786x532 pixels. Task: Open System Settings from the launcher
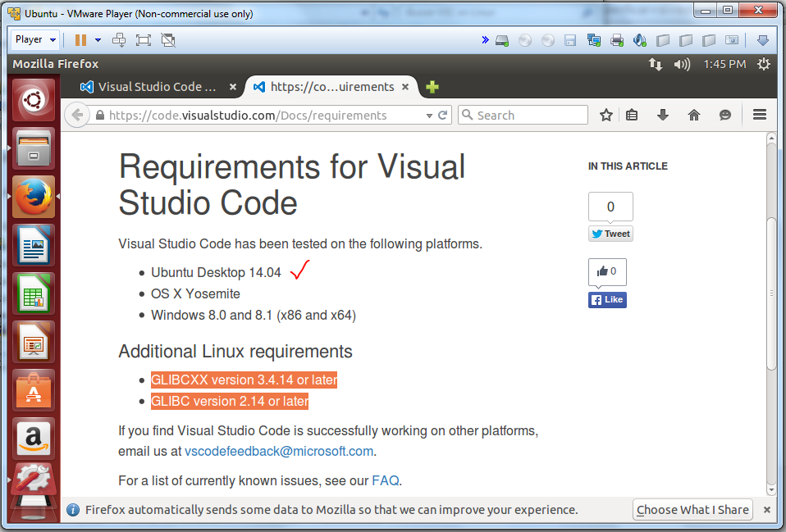pos(34,480)
